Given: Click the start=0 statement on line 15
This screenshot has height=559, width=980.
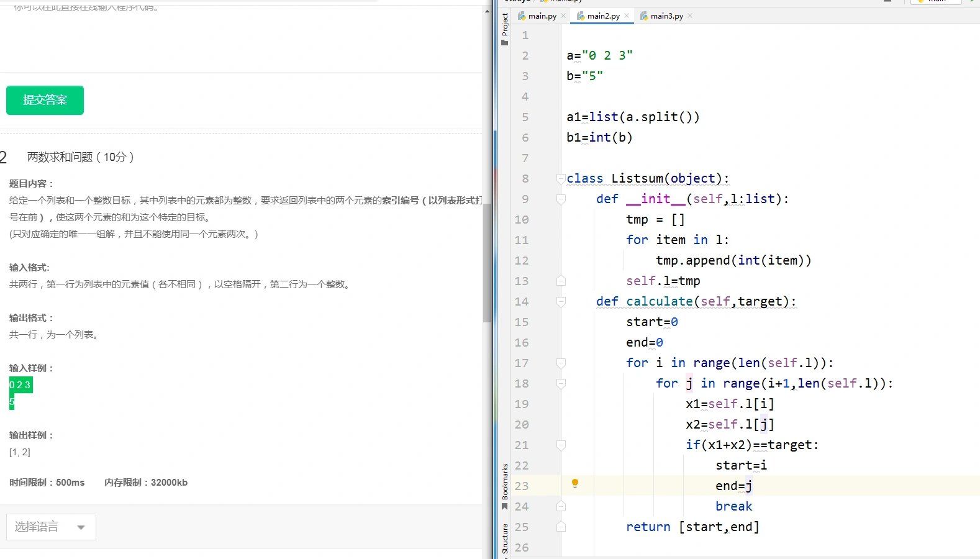Looking at the screenshot, I should (x=652, y=322).
